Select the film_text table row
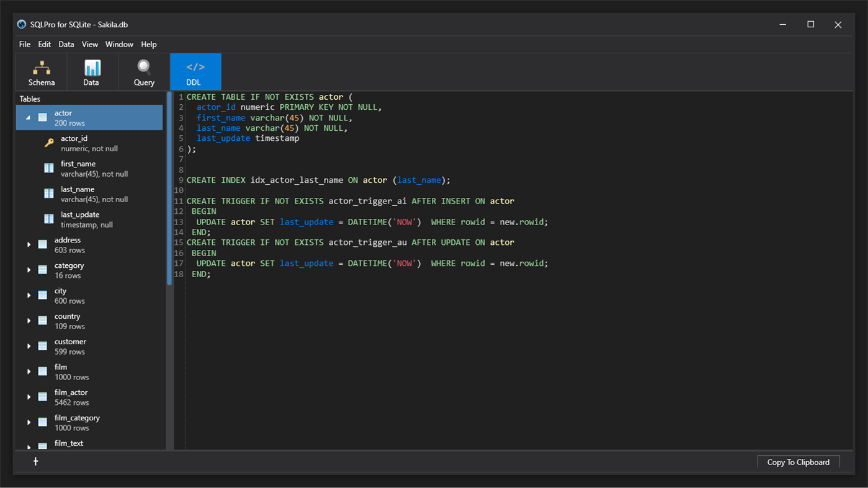 coord(89,444)
